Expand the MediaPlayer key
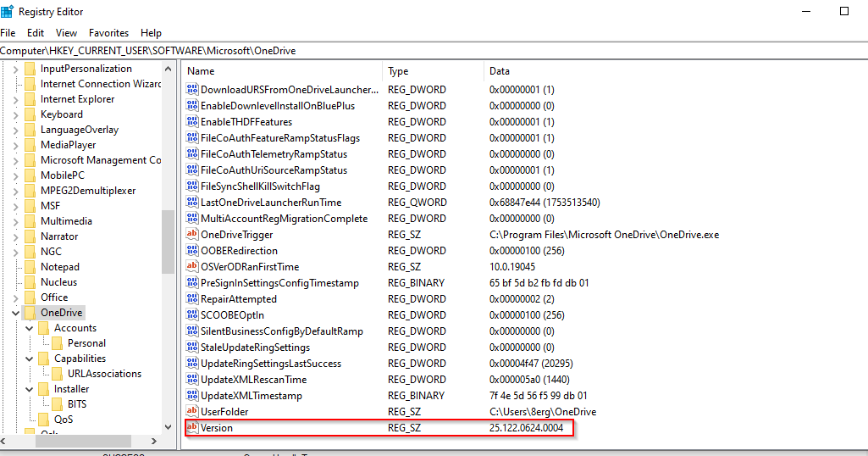 pyautogui.click(x=15, y=145)
